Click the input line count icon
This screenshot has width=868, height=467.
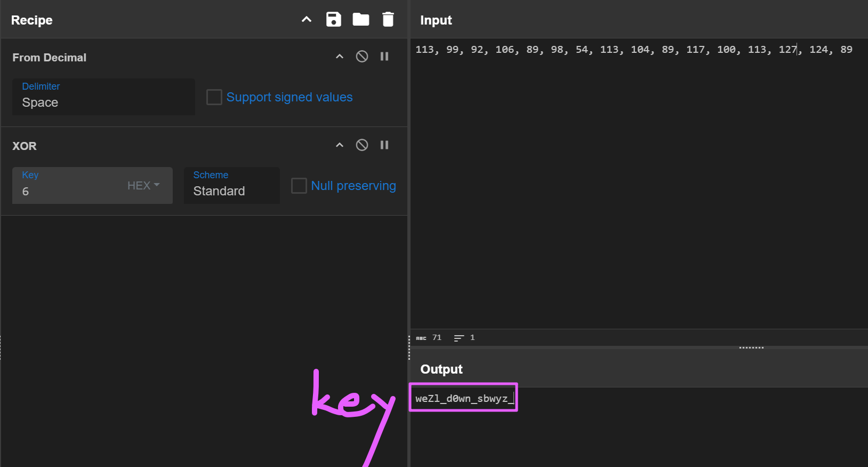pos(459,338)
